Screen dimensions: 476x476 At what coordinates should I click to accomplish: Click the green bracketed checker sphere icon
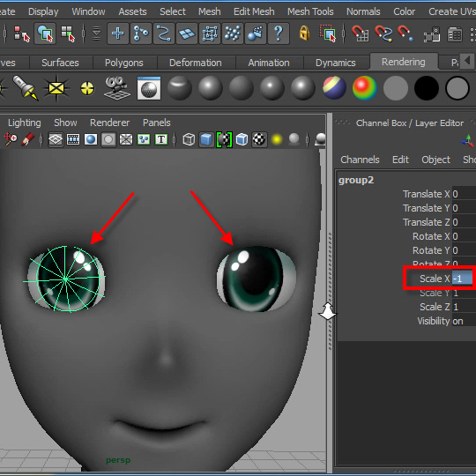pyautogui.click(x=224, y=139)
